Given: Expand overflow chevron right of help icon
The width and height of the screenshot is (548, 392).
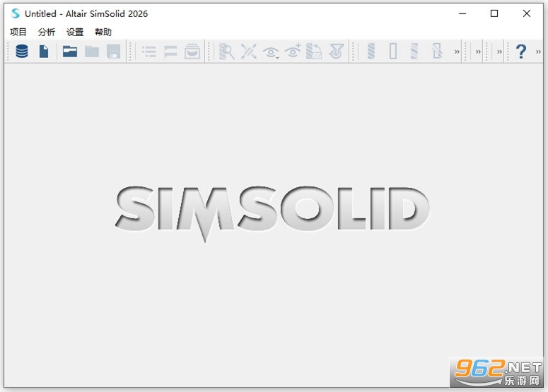Looking at the screenshot, I should (x=538, y=52).
